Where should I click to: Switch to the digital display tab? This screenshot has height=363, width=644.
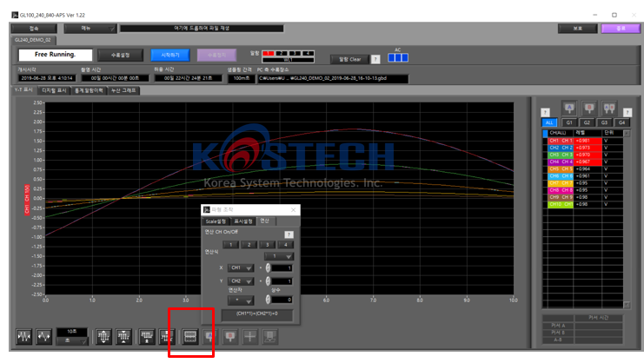coord(54,90)
